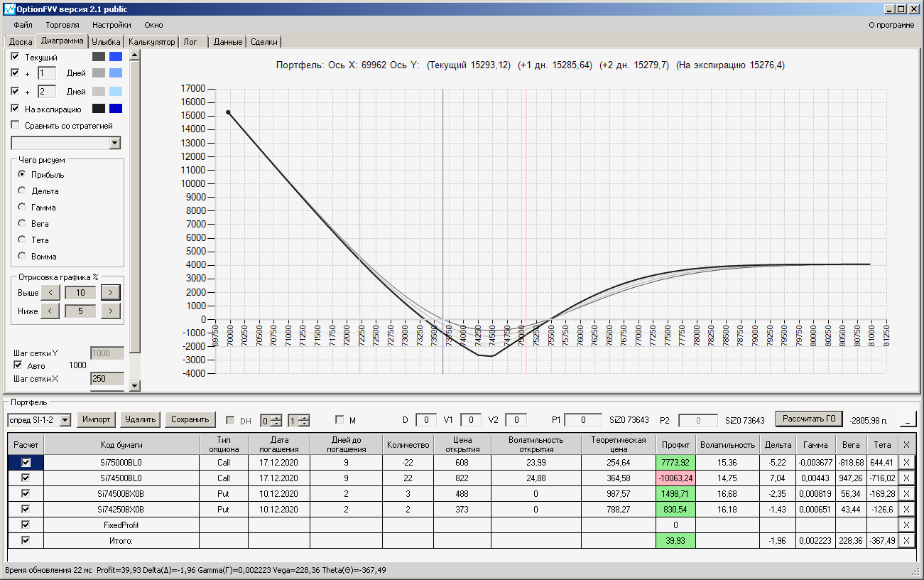
Task: Open the Настройки menu
Action: [112, 25]
